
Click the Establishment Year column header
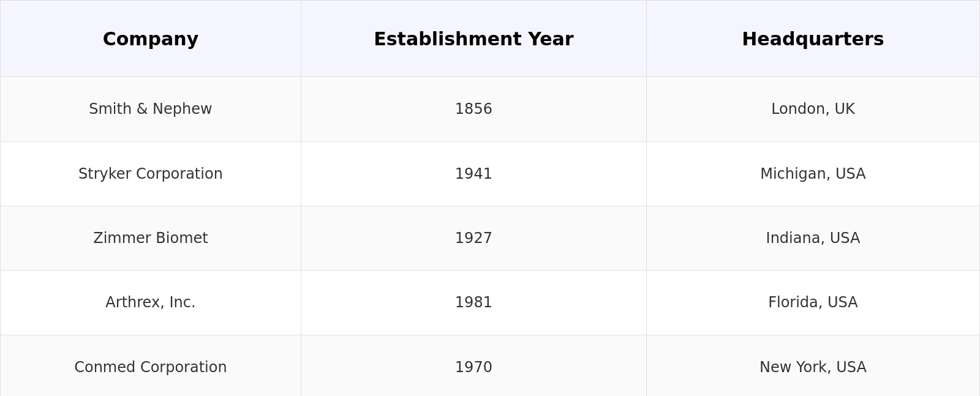click(x=473, y=39)
